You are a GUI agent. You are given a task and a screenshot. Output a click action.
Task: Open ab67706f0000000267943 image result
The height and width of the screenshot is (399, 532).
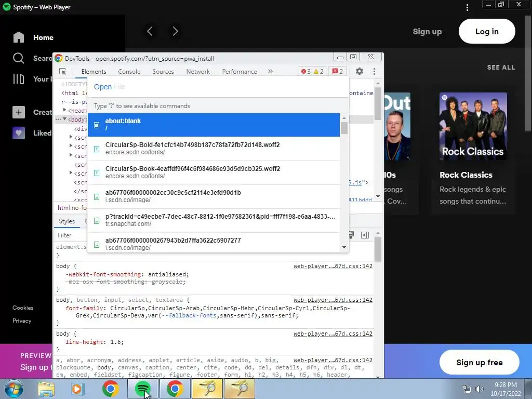coord(214,243)
